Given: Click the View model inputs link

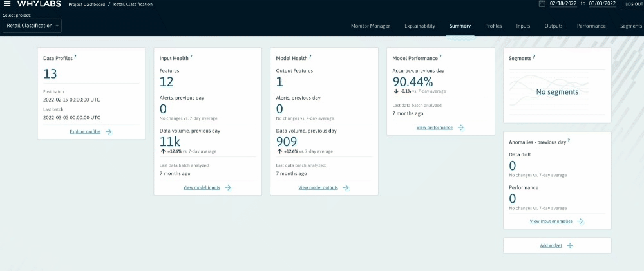Looking at the screenshot, I should click(x=202, y=187).
